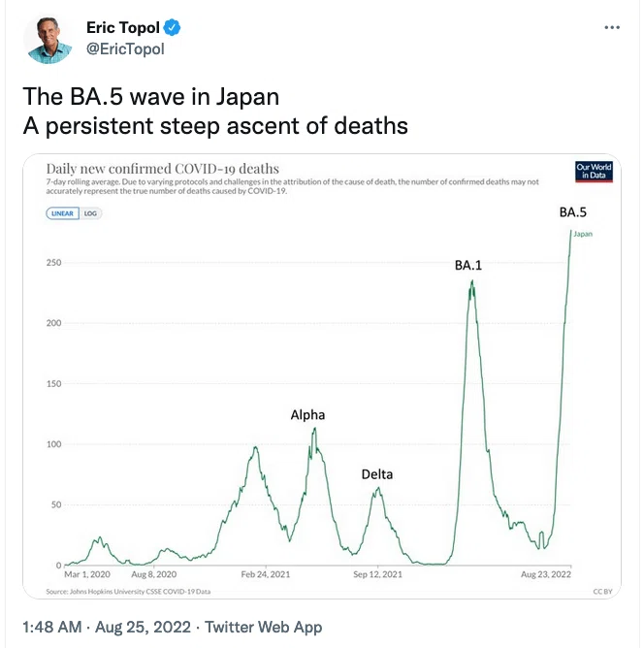
Task: Click the CC BY license text
Action: click(602, 592)
